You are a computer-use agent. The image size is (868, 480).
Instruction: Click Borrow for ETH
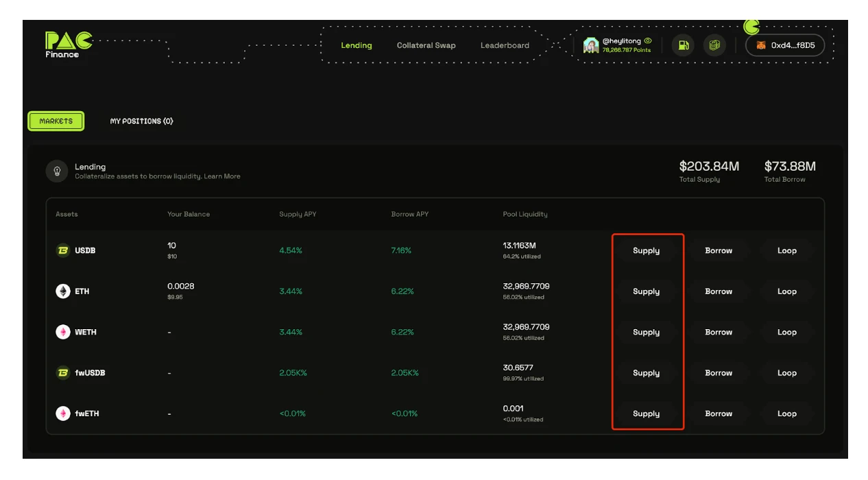(719, 291)
